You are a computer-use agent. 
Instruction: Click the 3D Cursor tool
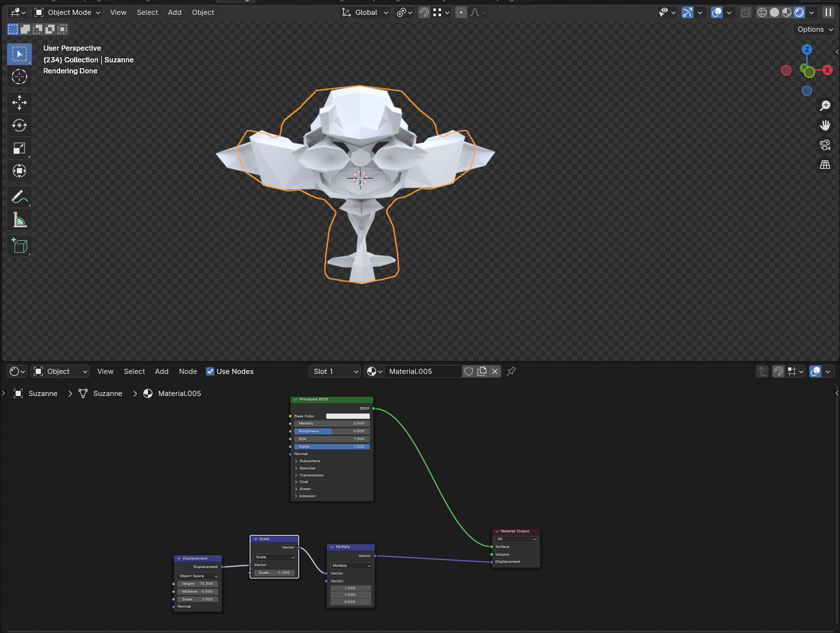(x=19, y=77)
